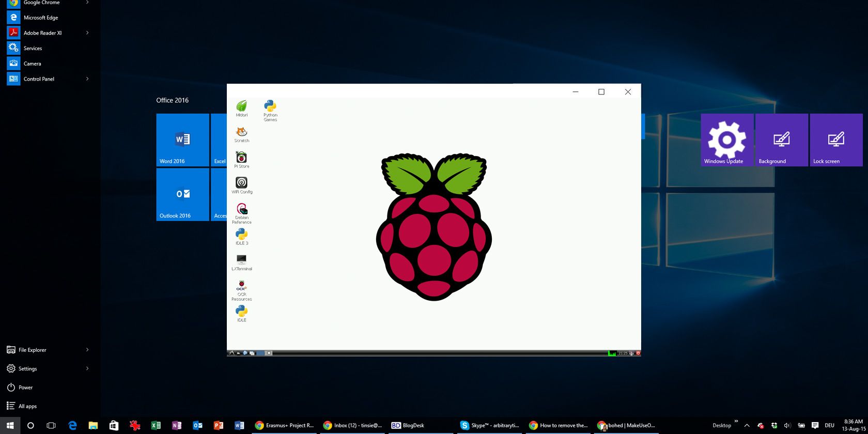The image size is (868, 434).
Task: Switch to Erasmus+ Project Chrome window
Action: point(284,426)
